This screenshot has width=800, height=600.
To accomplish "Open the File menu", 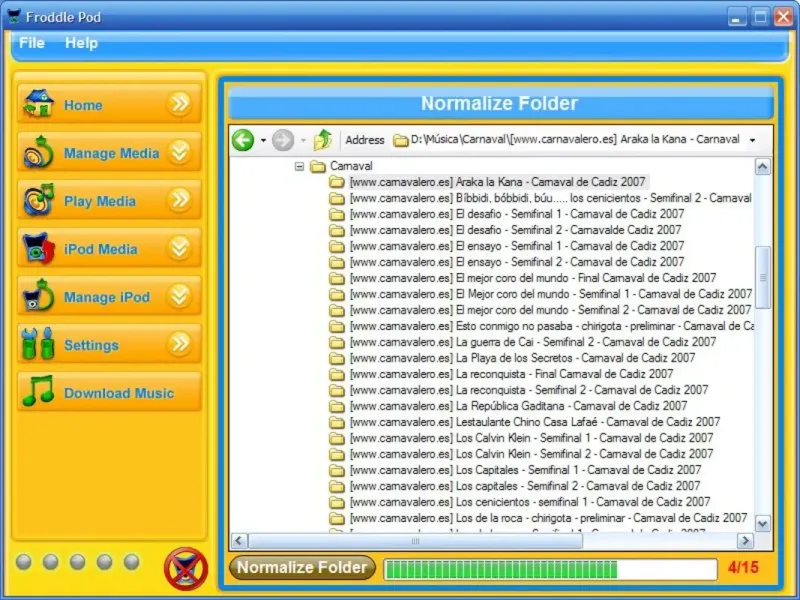I will pos(32,43).
